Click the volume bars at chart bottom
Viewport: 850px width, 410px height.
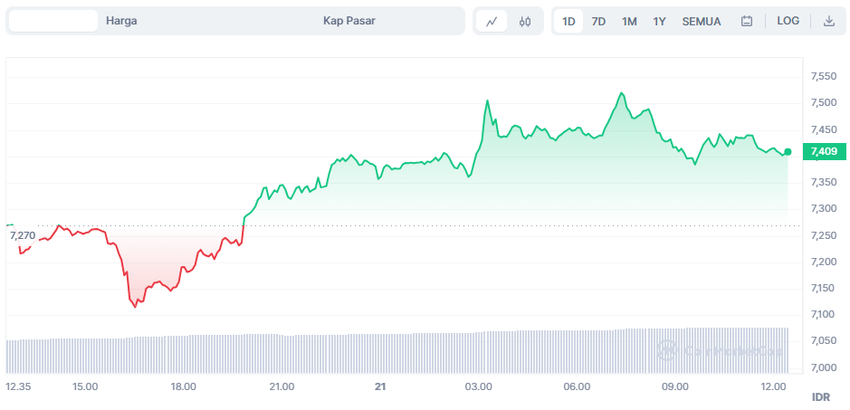point(400,352)
